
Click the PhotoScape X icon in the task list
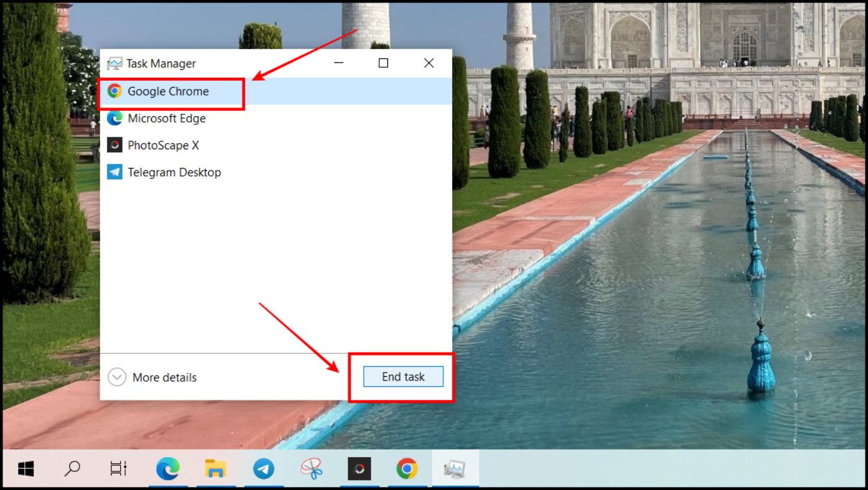click(114, 146)
